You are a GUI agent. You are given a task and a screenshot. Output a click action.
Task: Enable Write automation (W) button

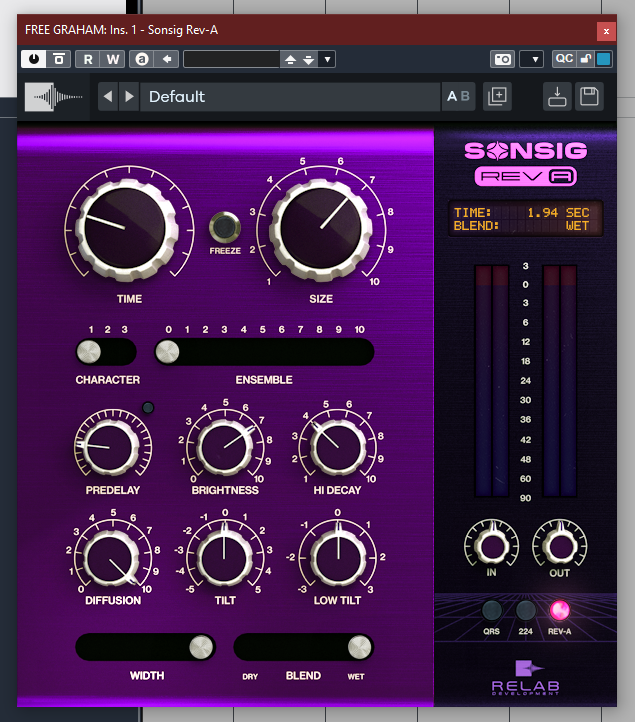click(113, 59)
